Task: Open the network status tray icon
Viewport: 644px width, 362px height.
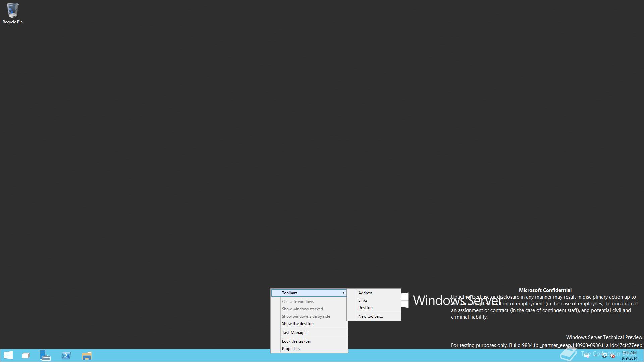Action: [x=604, y=355]
